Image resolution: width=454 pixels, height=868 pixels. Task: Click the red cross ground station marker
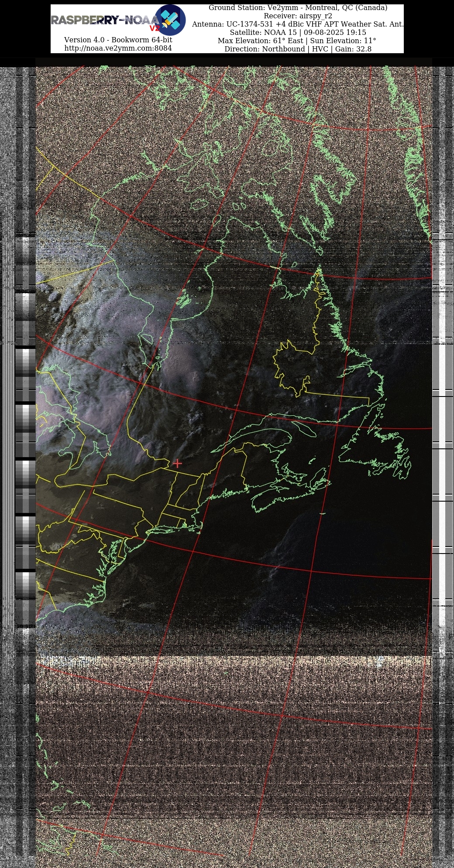pyautogui.click(x=177, y=463)
